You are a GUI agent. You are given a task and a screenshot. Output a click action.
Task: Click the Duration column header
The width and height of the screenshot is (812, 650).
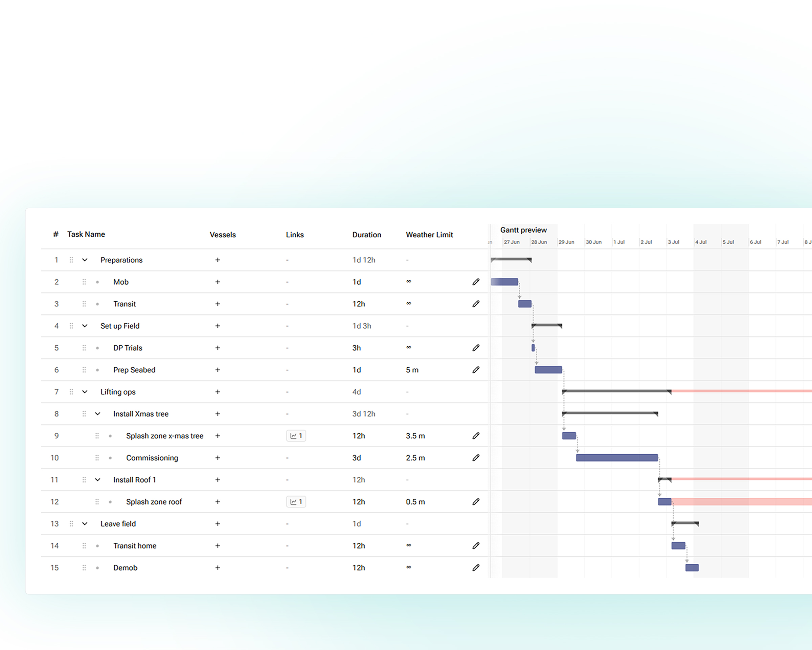367,235
